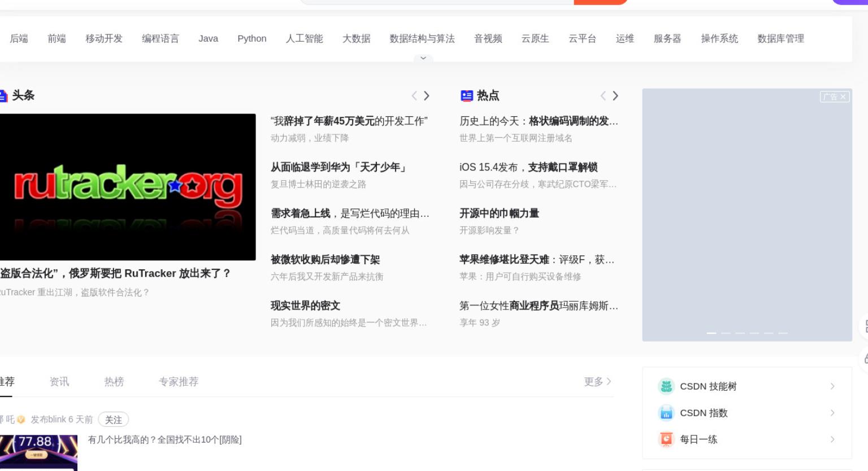This screenshot has height=471, width=868.
Task: Expand the category bar chevron
Action: 423,58
